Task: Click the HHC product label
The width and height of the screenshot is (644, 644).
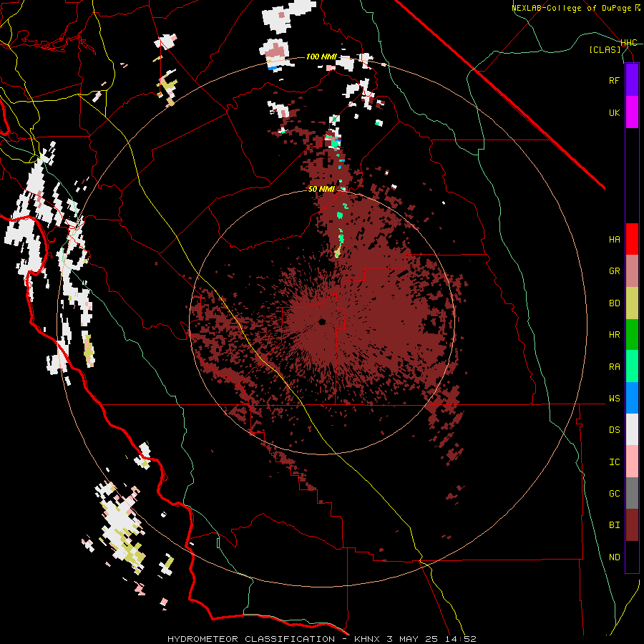Action: tap(628, 43)
